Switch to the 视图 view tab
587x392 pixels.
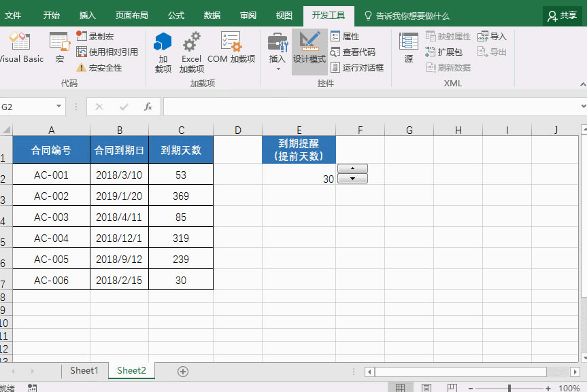pyautogui.click(x=284, y=16)
